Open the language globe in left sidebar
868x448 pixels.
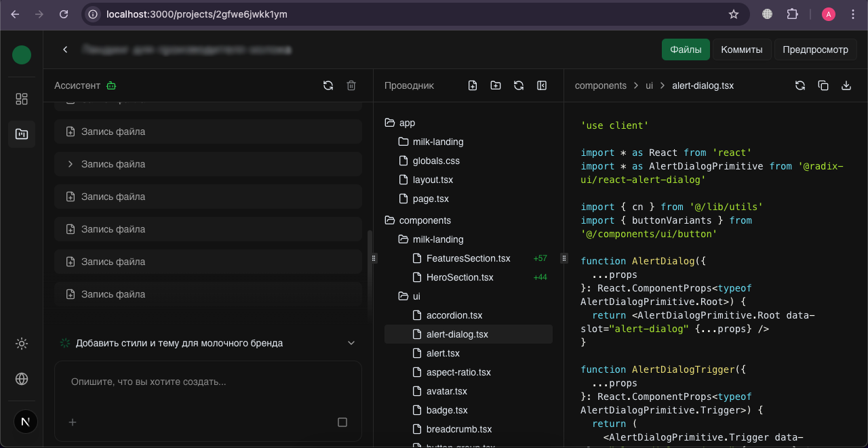(22, 379)
